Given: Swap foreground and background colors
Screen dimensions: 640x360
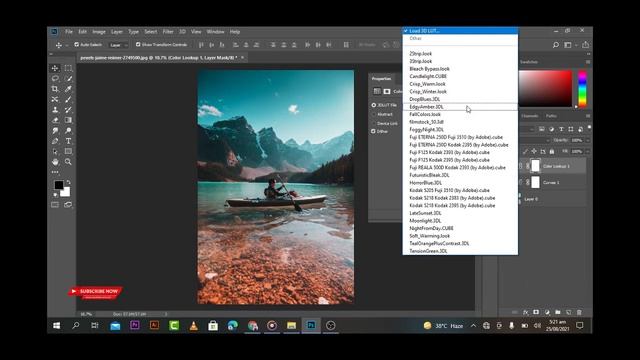Looking at the screenshot, I should point(68,182).
